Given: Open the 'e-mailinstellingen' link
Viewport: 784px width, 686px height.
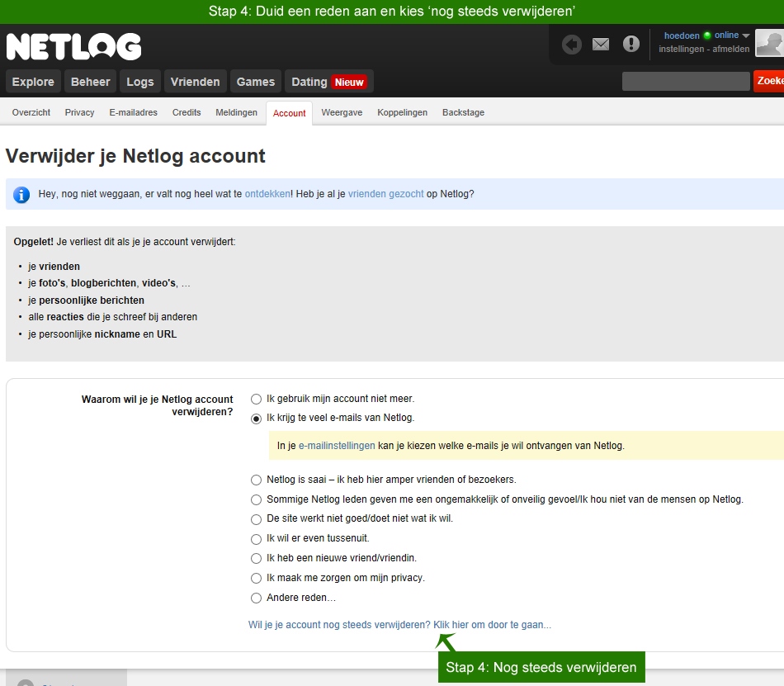Looking at the screenshot, I should point(337,446).
